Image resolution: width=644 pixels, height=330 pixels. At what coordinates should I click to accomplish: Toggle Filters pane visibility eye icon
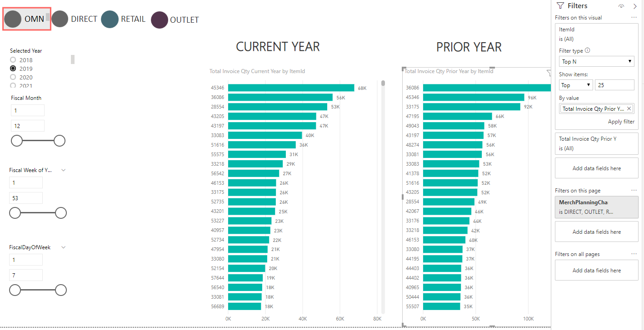tap(621, 6)
